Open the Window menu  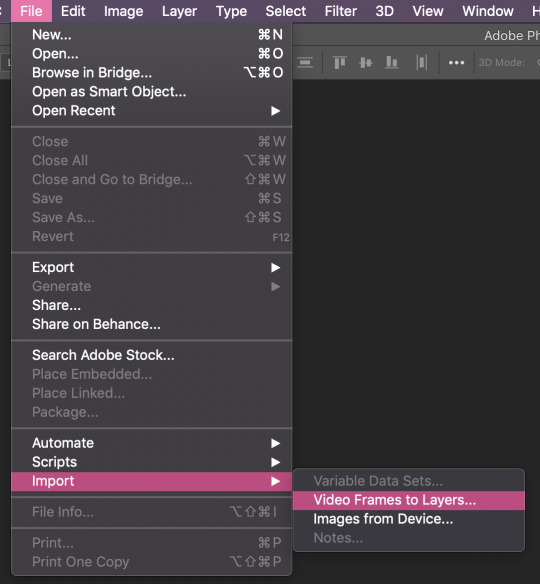coord(488,11)
